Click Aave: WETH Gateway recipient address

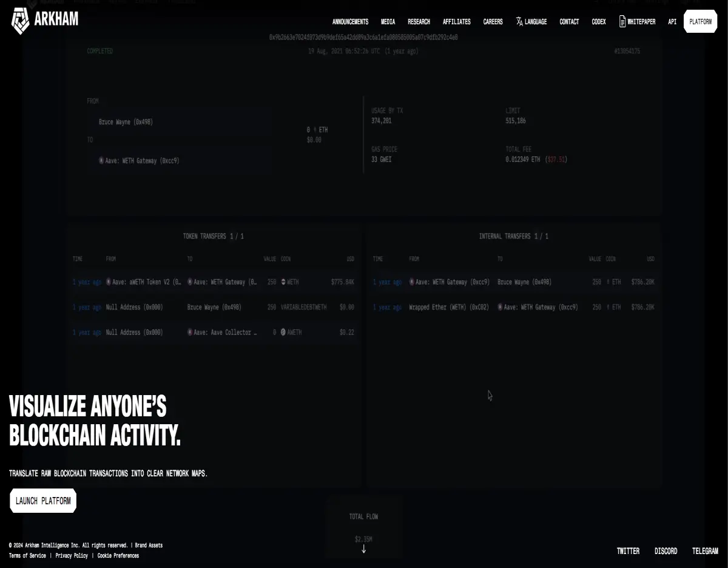pos(138,161)
